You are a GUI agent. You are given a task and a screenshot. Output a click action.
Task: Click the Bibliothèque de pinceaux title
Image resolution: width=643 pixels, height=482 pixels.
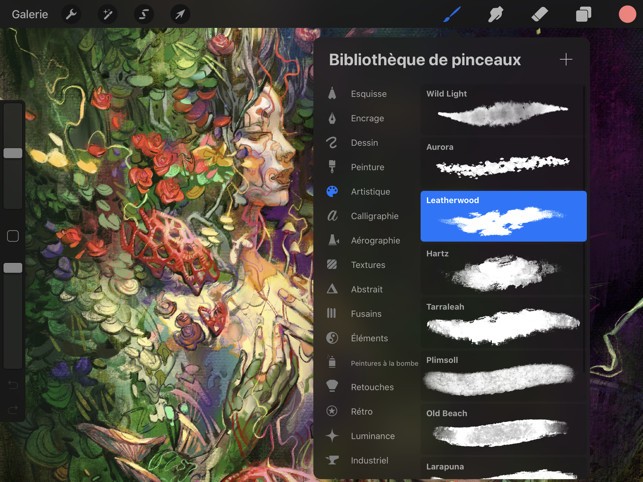[x=424, y=60]
